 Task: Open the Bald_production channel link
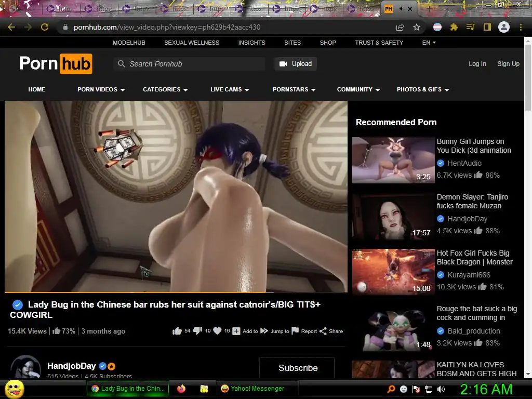[474, 331]
